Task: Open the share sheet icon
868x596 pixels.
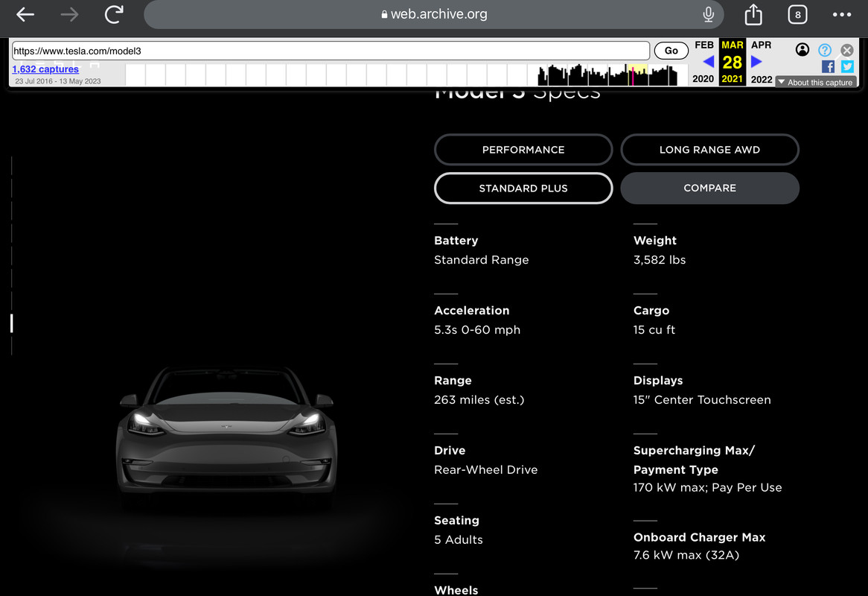Action: 753,14
